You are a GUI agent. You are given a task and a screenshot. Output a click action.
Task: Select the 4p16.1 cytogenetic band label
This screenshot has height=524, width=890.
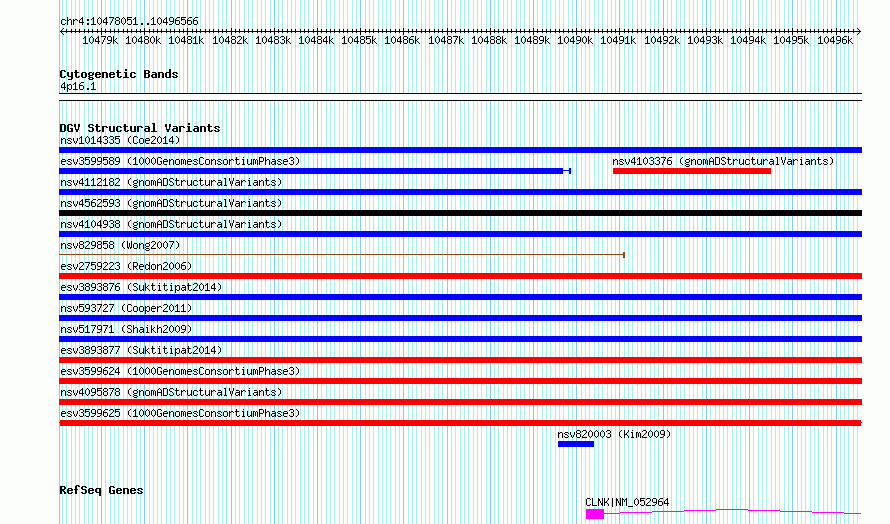[x=78, y=87]
